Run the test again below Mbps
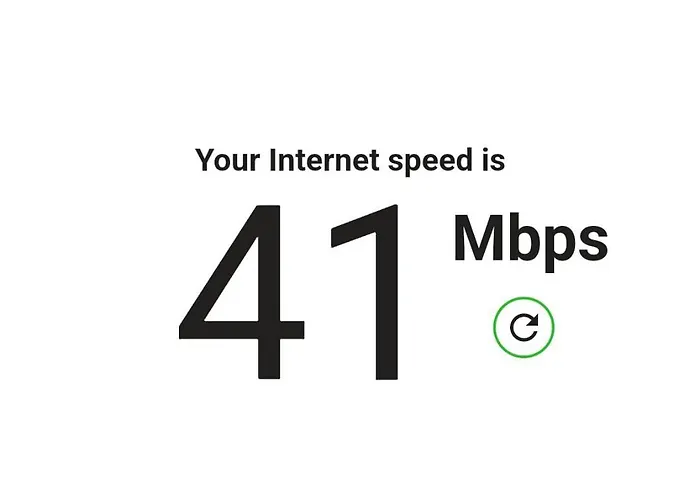The image size is (700, 500). tap(524, 327)
